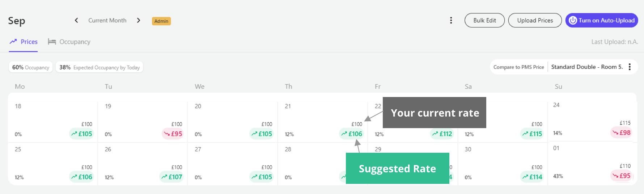Open the Standard Double room dropdown

[x=587, y=67]
